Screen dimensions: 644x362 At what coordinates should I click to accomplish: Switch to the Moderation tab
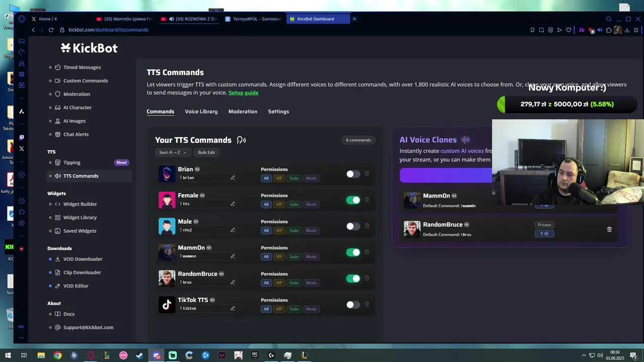pyautogui.click(x=243, y=112)
